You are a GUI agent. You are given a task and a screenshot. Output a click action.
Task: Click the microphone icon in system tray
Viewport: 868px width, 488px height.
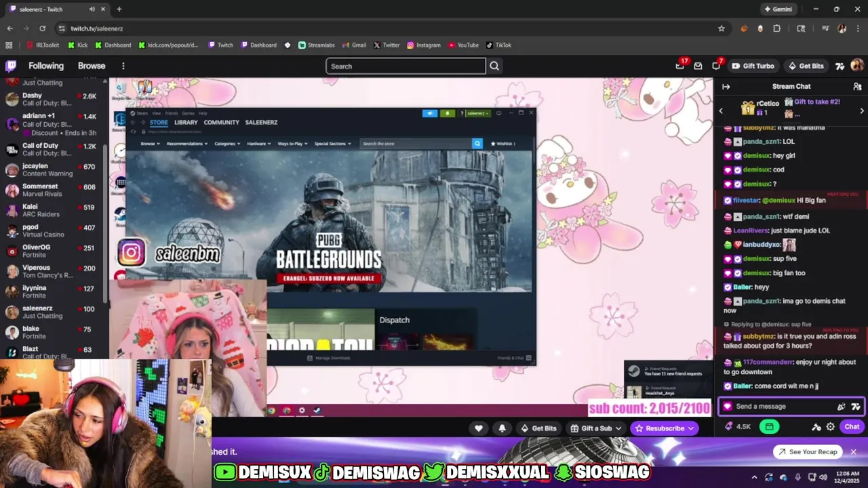tap(797, 477)
